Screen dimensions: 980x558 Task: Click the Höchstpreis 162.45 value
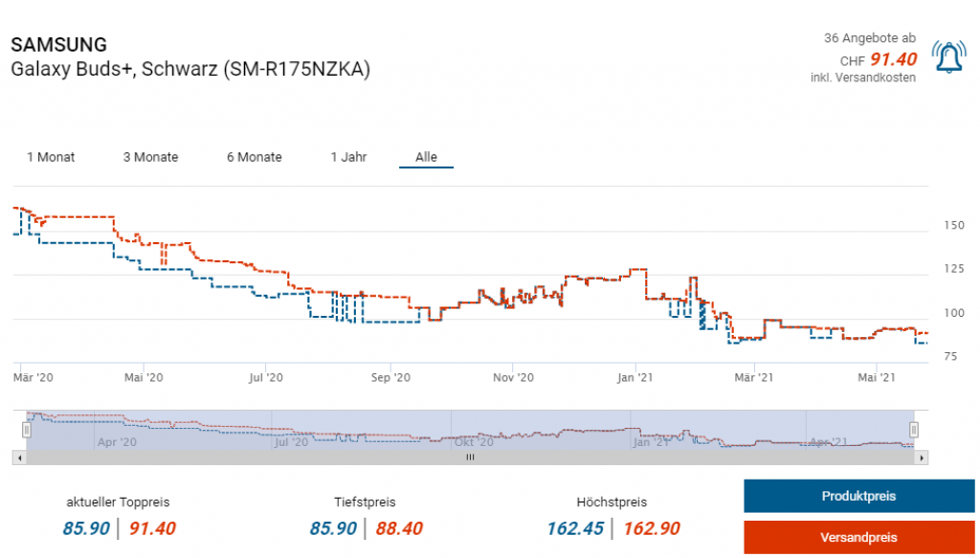coord(575,528)
